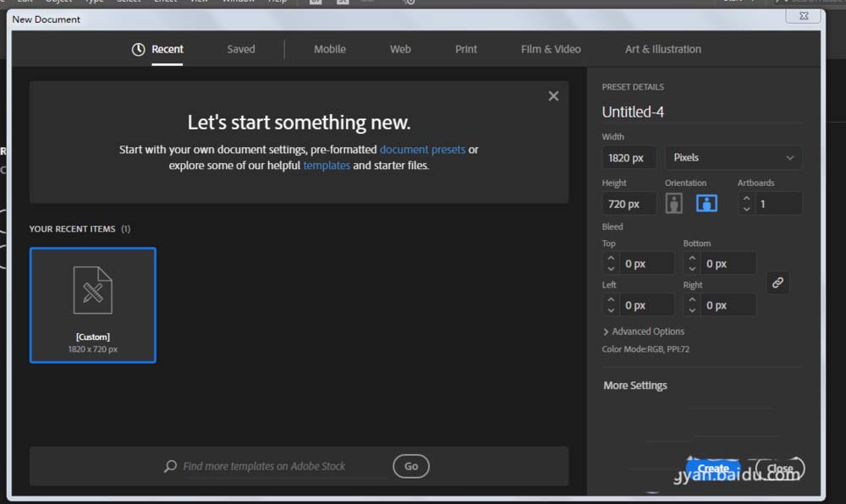Image resolution: width=846 pixels, height=504 pixels.
Task: Increase the Right bleed value
Action: coord(692,299)
